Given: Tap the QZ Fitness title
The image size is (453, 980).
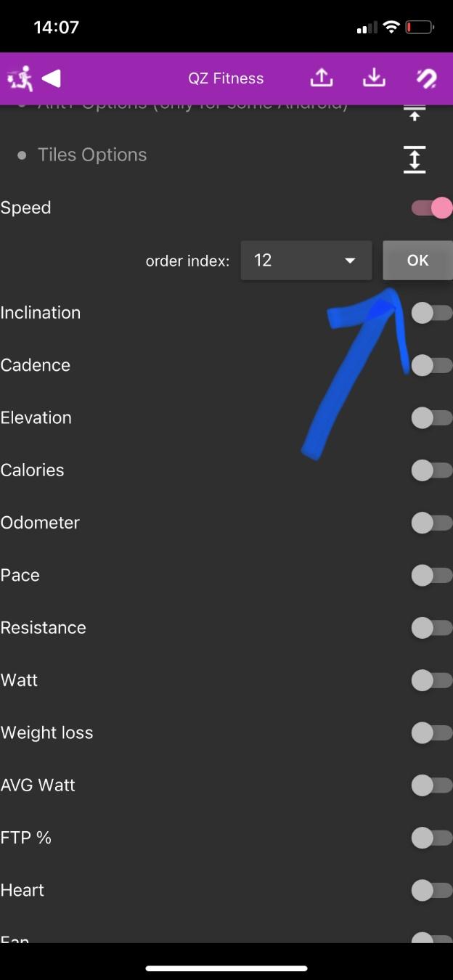Looking at the screenshot, I should (x=226, y=78).
